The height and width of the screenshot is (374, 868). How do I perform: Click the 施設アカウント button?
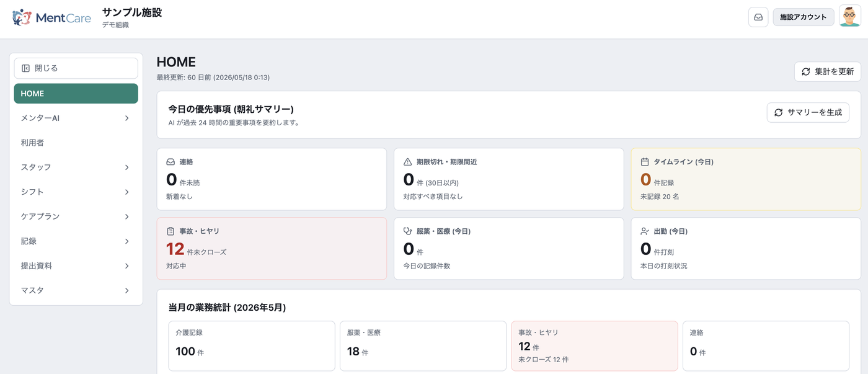(x=803, y=17)
